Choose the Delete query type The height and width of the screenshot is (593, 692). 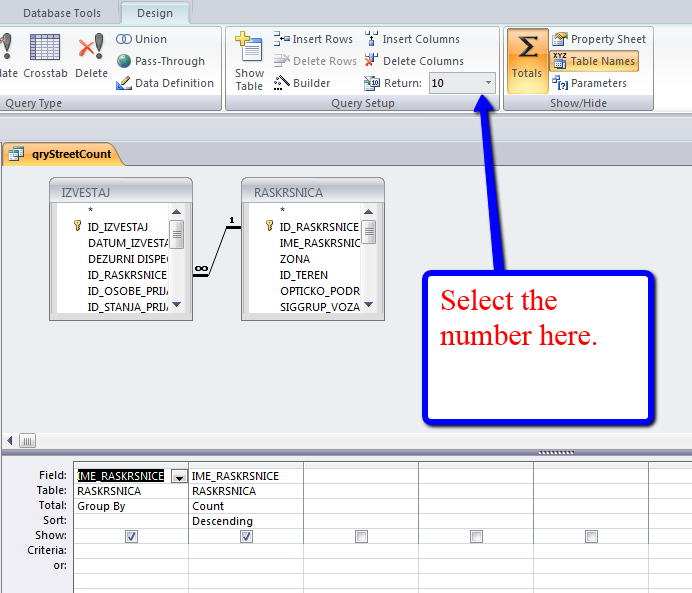(91, 56)
